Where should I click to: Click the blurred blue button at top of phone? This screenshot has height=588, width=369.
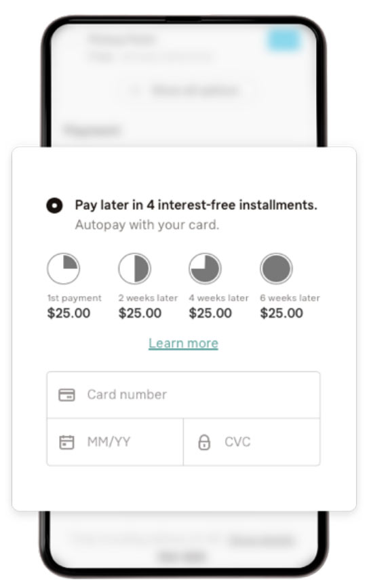[284, 40]
